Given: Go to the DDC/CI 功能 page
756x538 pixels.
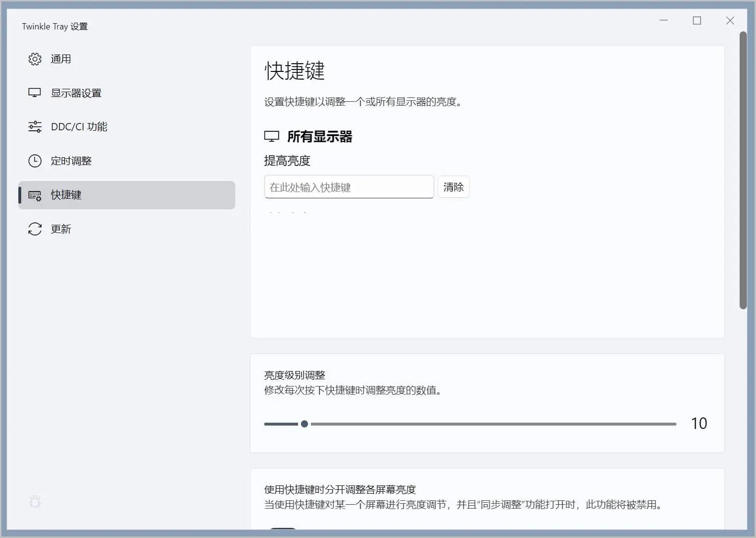Looking at the screenshot, I should (x=79, y=127).
